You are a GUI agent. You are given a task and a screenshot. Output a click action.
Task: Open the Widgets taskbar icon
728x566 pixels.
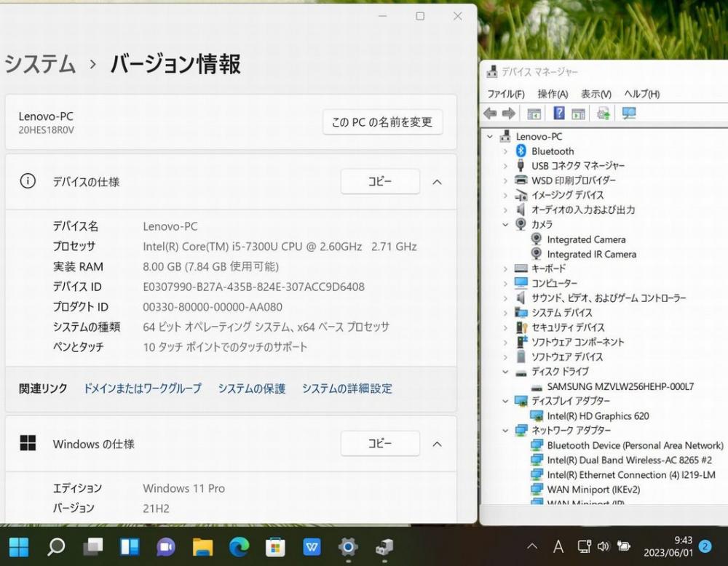130,547
